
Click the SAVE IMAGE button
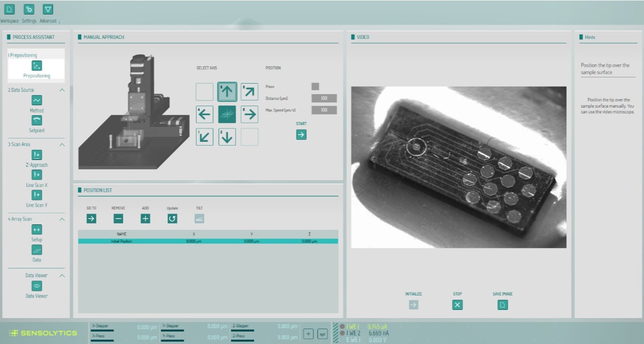pos(502,305)
